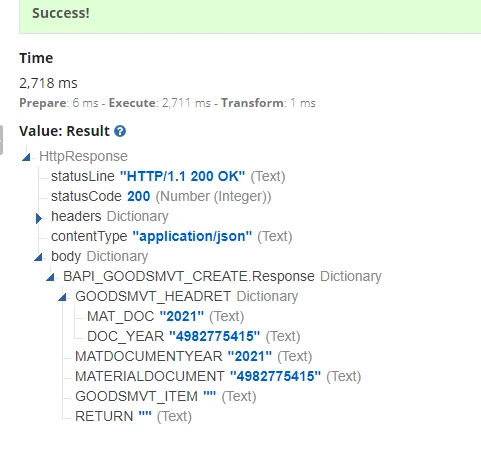
Task: Click the gray panel handle at left edge
Action: 1,140
